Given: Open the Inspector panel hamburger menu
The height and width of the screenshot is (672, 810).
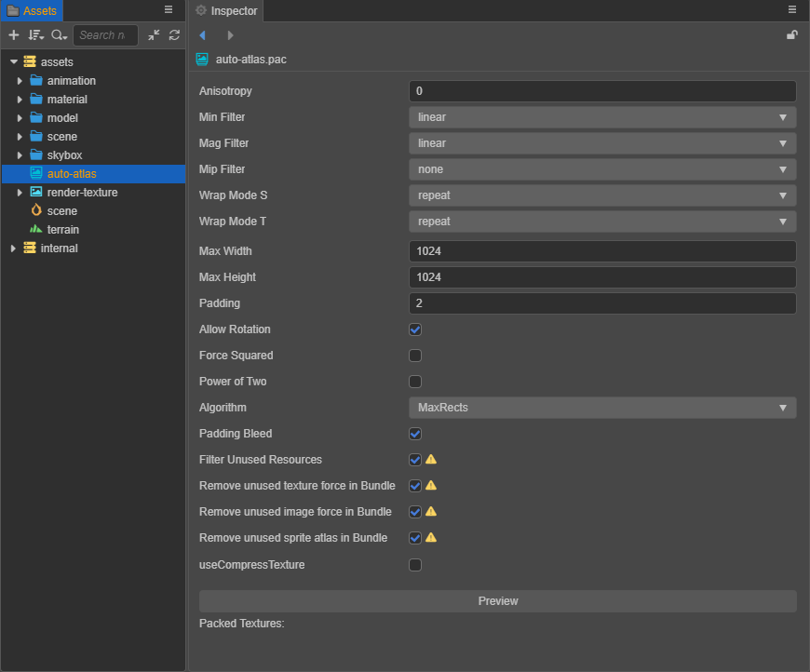Looking at the screenshot, I should [x=792, y=10].
